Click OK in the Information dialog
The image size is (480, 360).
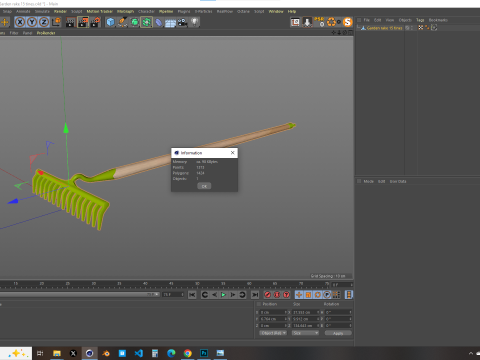pos(204,186)
